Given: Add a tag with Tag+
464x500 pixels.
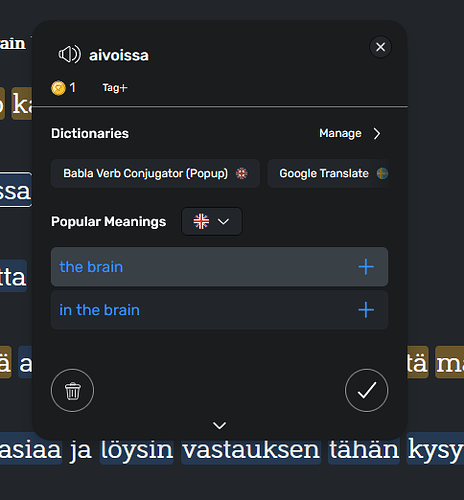Looking at the screenshot, I should [x=115, y=88].
